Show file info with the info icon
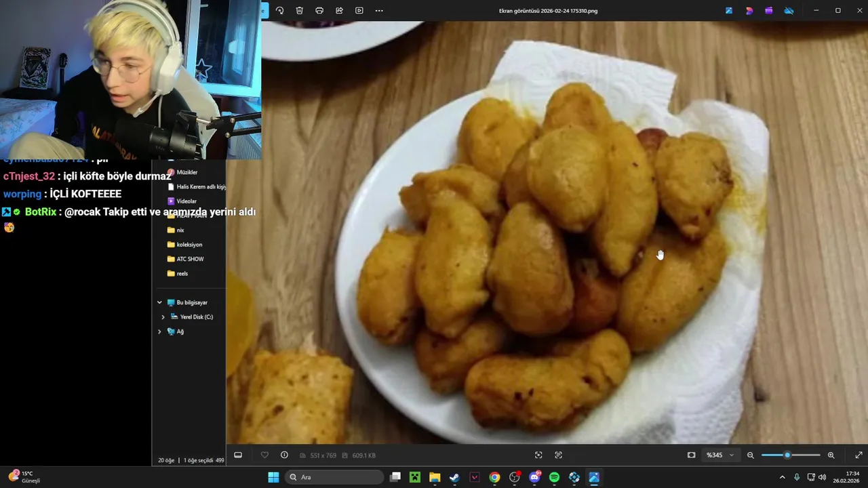 [x=284, y=455]
